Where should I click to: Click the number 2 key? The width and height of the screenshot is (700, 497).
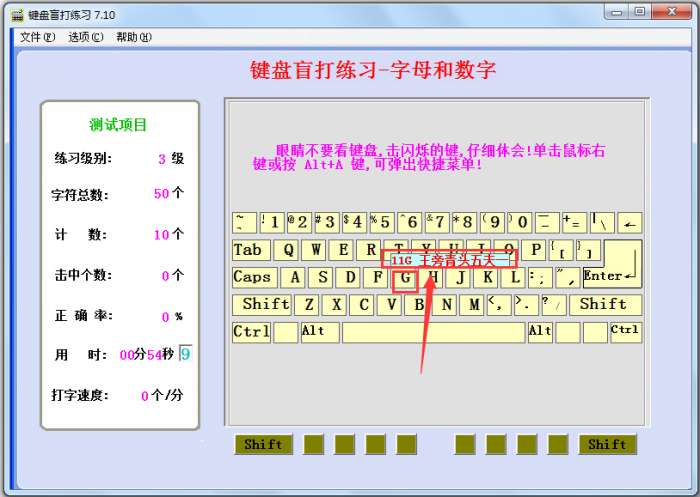tap(300, 222)
